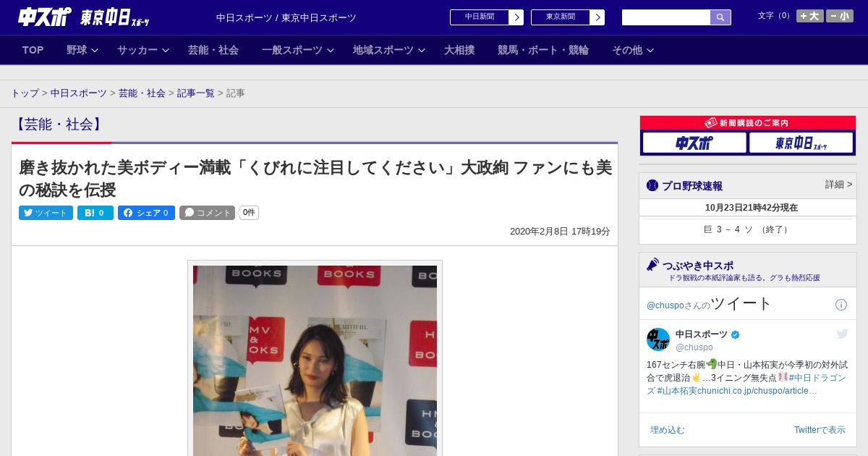Click the Twitter info circle icon
868x456 pixels.
click(x=841, y=305)
